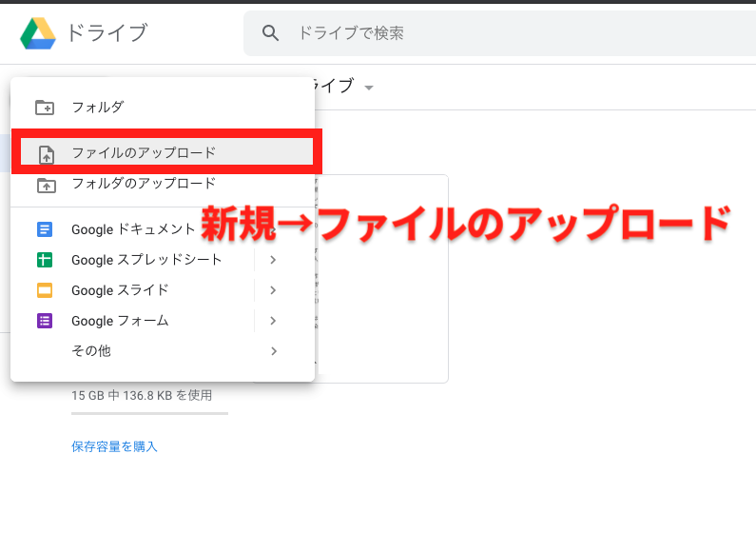Click the Google Forms icon

coord(45,321)
